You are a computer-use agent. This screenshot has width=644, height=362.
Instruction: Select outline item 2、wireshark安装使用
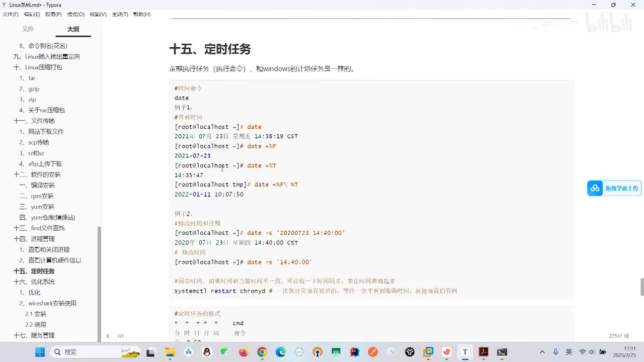pyautogui.click(x=48, y=303)
